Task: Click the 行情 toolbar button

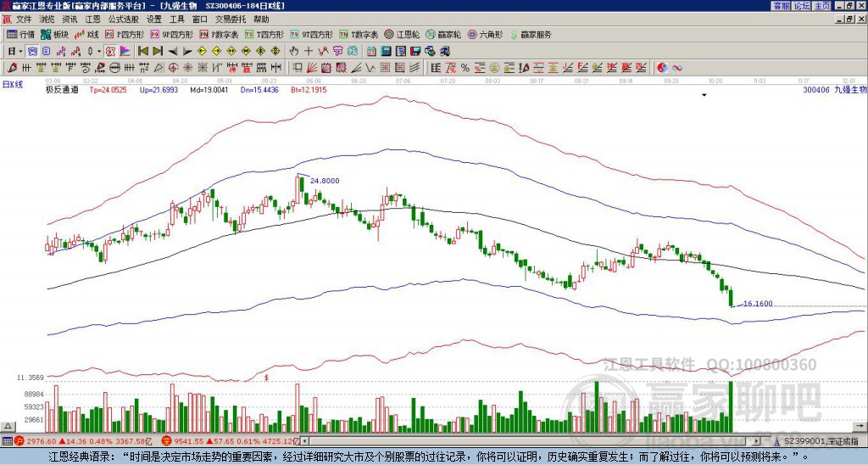Action: click(x=20, y=34)
